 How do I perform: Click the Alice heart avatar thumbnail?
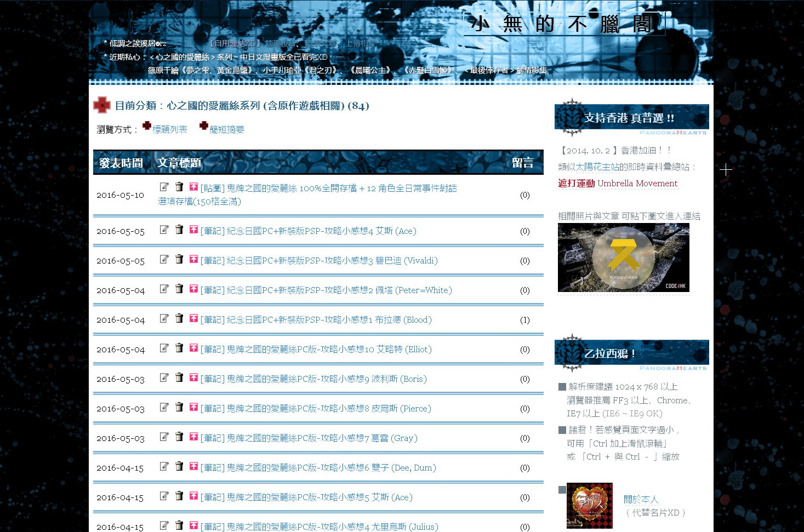point(590,506)
